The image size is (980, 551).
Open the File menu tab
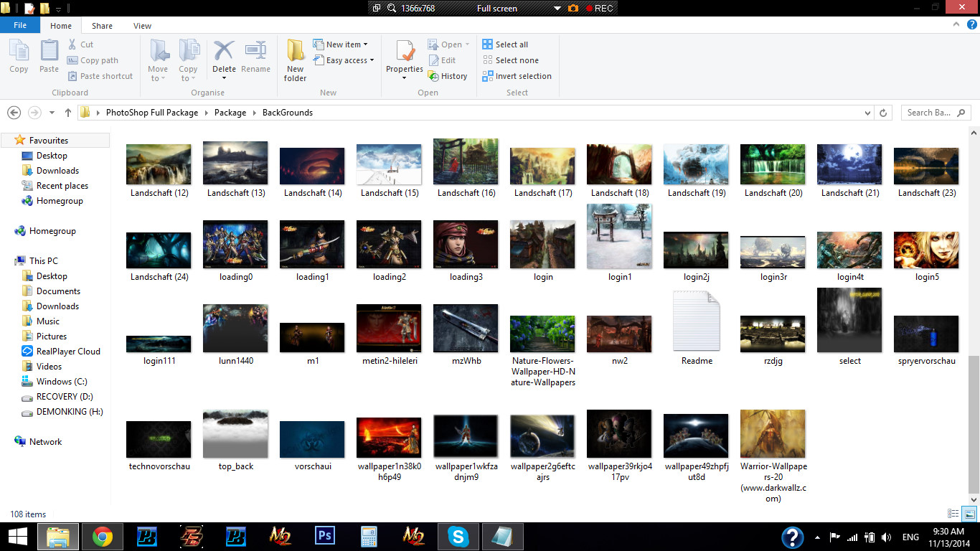[20, 25]
